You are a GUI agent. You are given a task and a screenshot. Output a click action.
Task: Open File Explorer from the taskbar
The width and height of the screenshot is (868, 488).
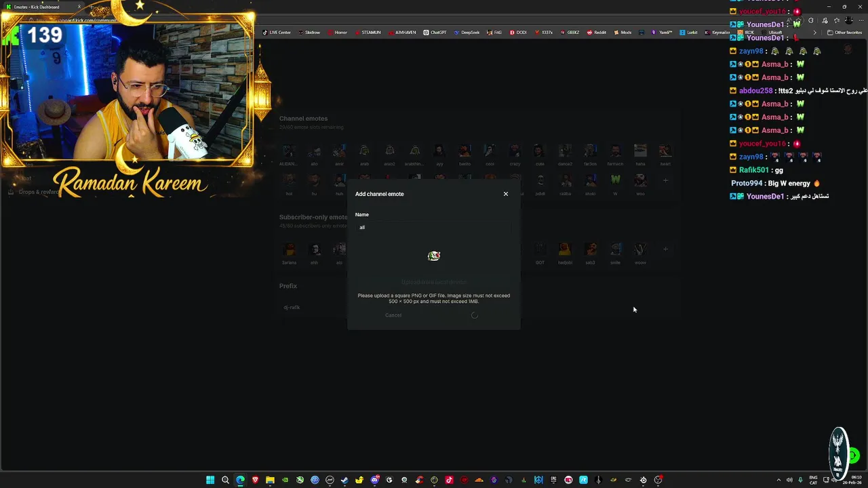click(270, 480)
